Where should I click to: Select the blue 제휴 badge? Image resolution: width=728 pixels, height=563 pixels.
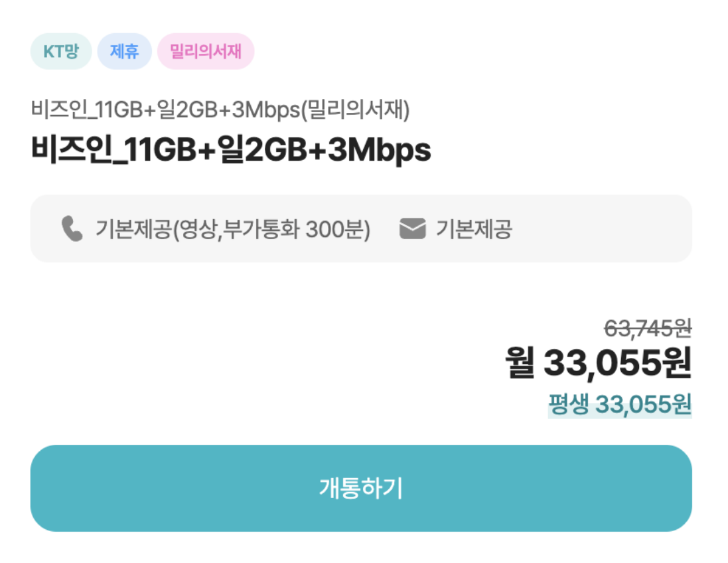pyautogui.click(x=124, y=51)
